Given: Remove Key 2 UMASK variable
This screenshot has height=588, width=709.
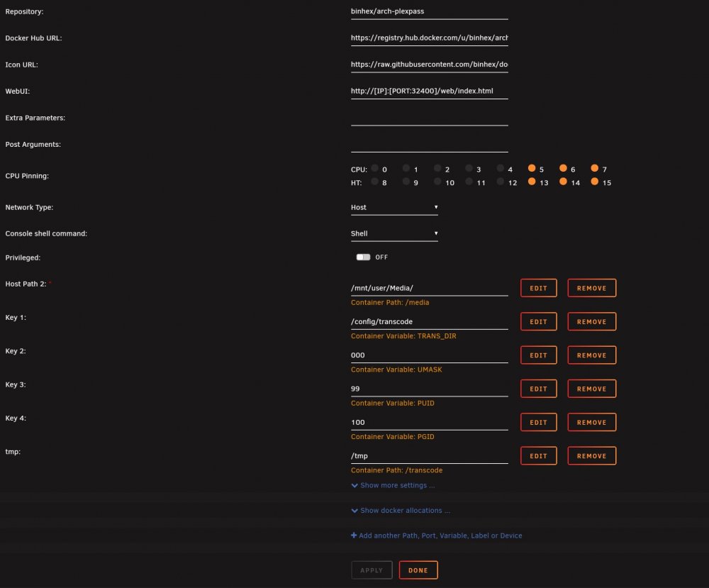Looking at the screenshot, I should [x=592, y=355].
